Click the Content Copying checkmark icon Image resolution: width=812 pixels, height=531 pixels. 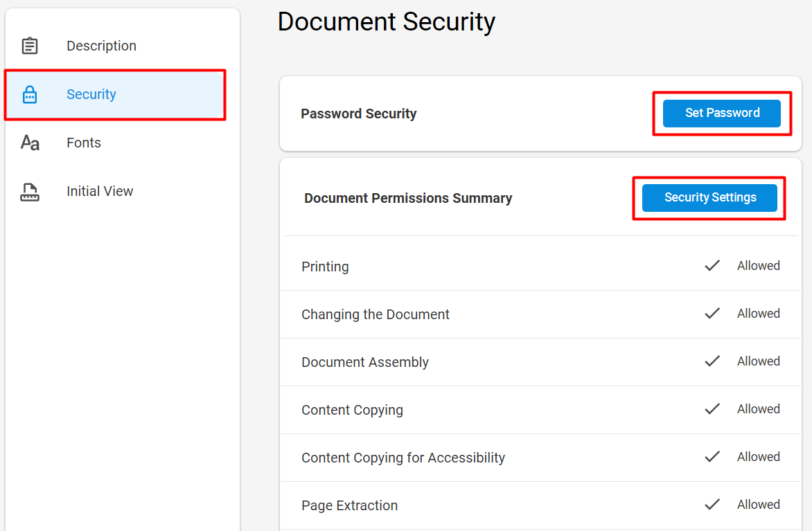click(x=712, y=409)
